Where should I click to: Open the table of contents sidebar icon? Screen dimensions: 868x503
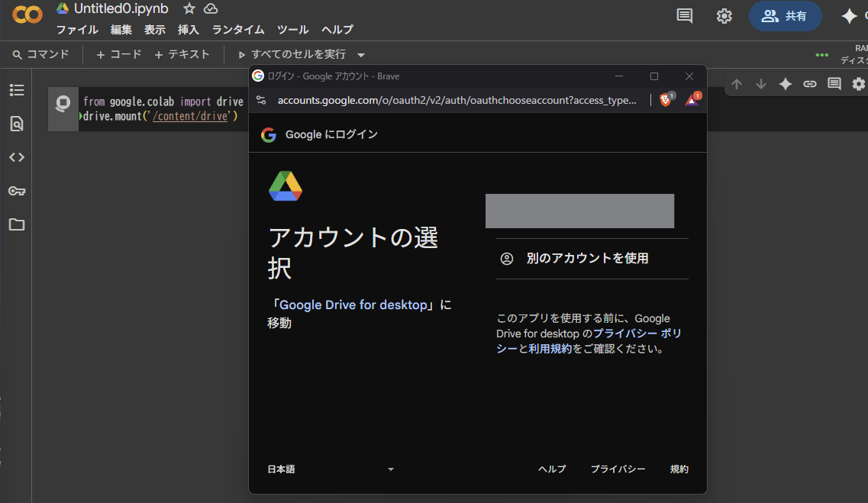[17, 90]
